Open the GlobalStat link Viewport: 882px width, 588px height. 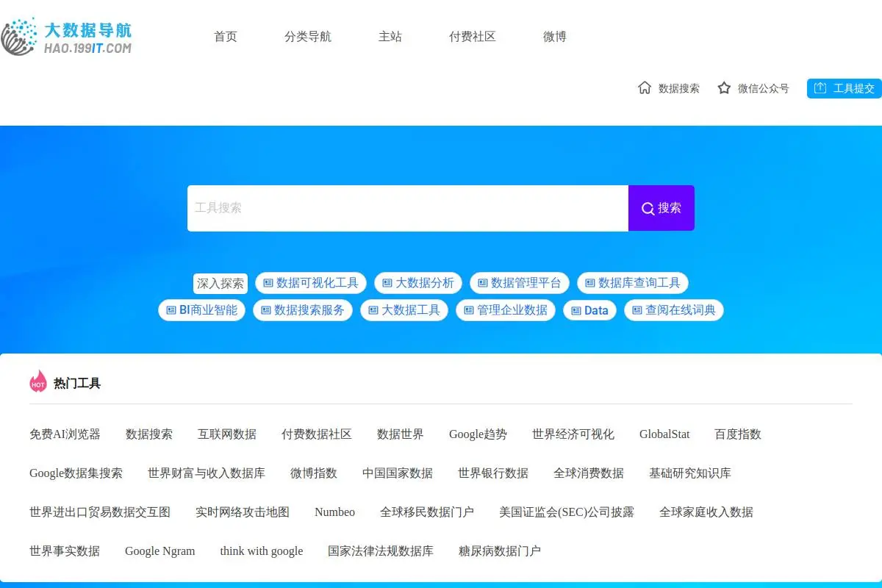click(664, 434)
